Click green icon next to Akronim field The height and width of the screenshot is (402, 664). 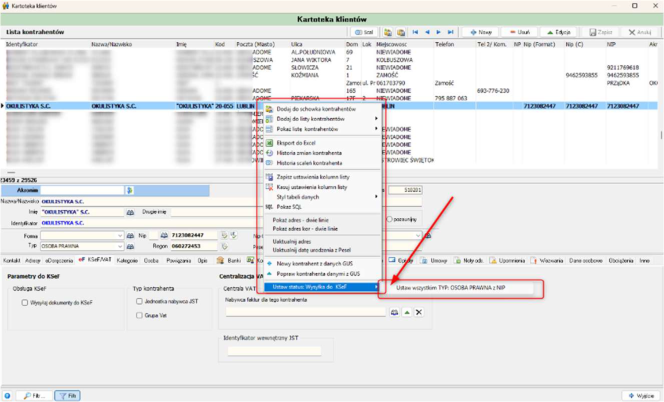tap(130, 191)
